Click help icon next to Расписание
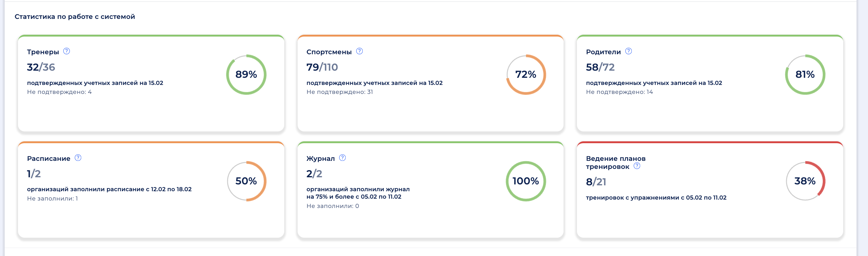868x256 pixels. pyautogui.click(x=78, y=158)
